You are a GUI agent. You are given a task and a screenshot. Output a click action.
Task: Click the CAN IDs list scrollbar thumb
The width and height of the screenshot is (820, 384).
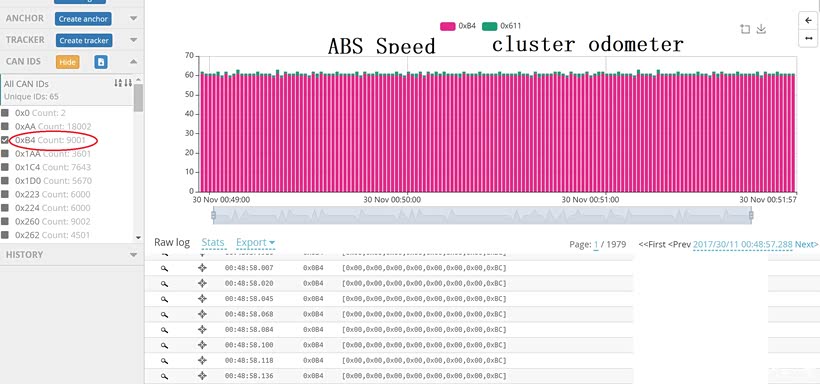point(138,98)
